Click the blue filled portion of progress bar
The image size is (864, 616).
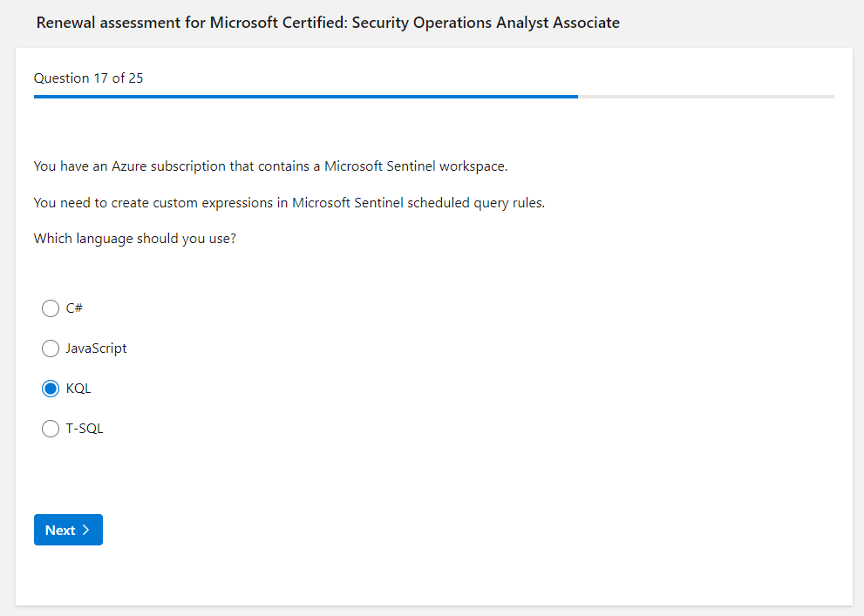[305, 97]
